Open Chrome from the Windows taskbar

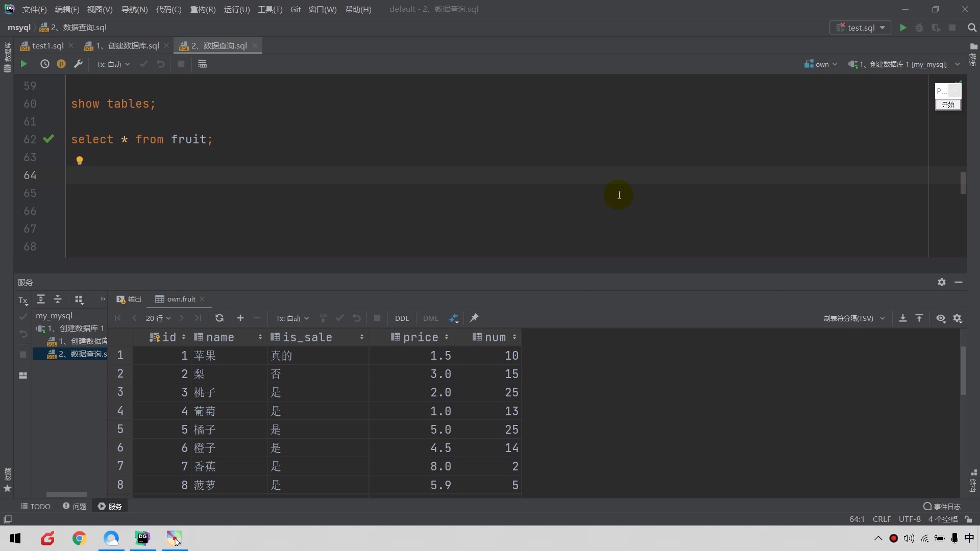79,538
